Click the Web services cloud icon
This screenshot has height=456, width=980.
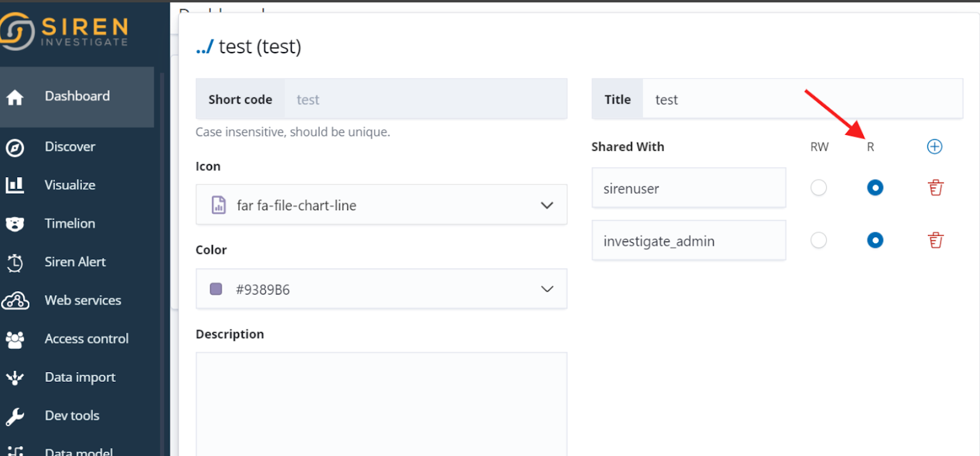tap(15, 301)
